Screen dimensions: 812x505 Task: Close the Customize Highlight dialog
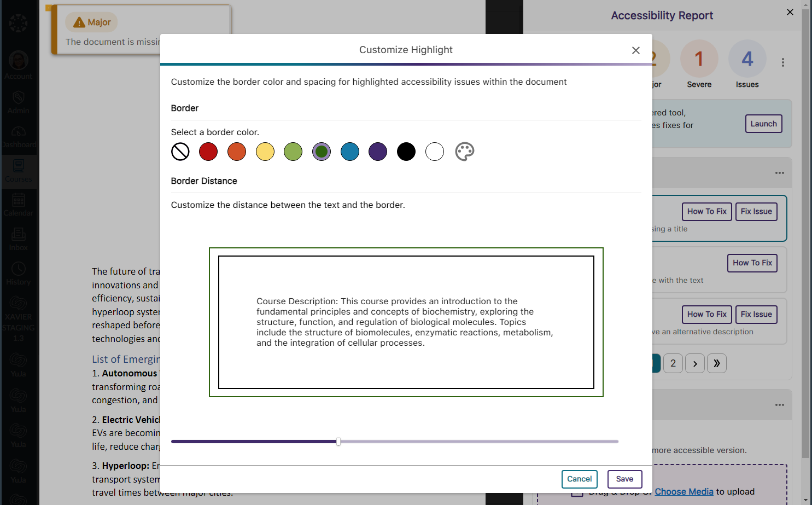click(x=635, y=50)
